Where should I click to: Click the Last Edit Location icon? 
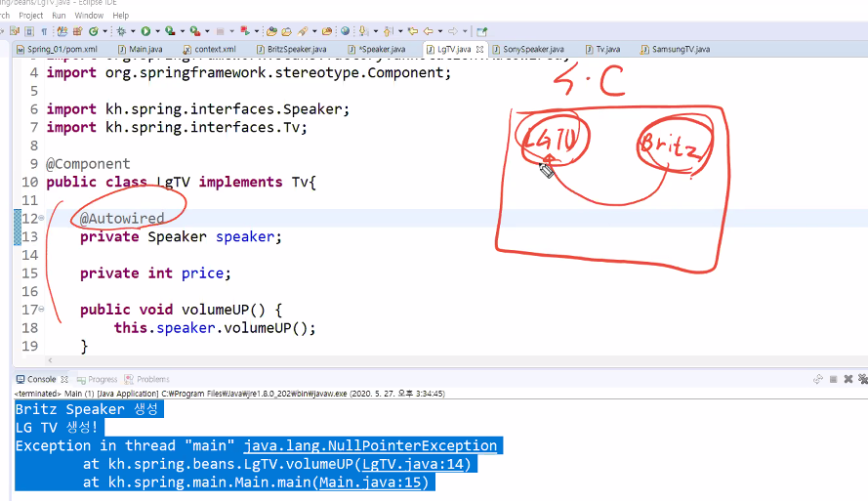tap(412, 31)
